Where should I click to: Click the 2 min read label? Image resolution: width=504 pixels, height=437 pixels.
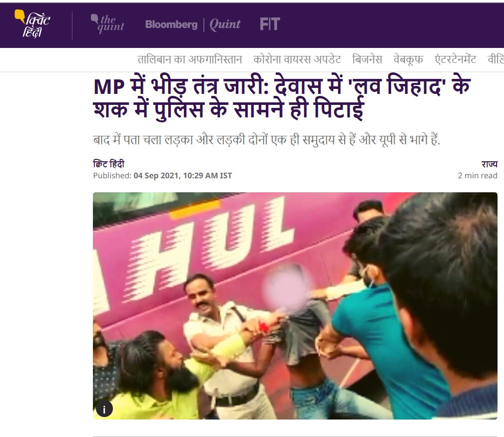pos(478,175)
